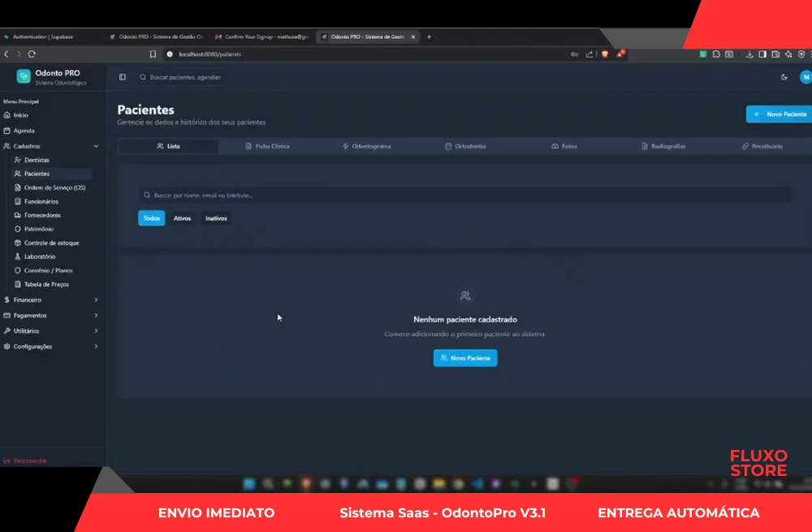The image size is (812, 532).
Task: Click the Odonto PRO logo icon
Action: (x=24, y=76)
